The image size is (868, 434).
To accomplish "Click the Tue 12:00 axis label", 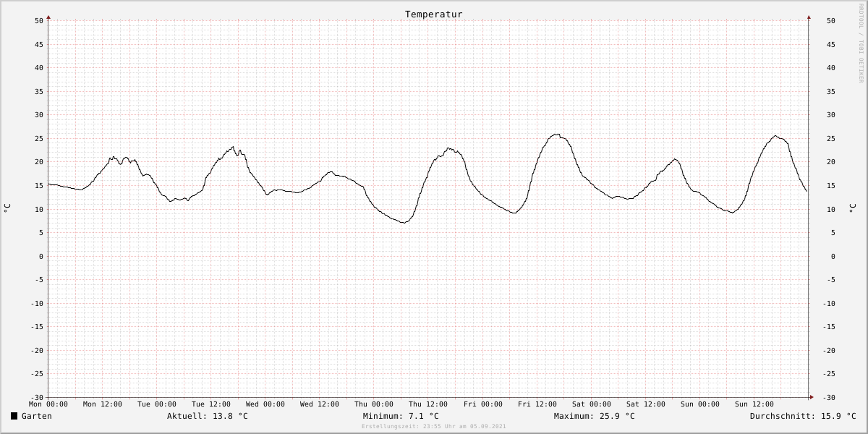I will coord(211,404).
